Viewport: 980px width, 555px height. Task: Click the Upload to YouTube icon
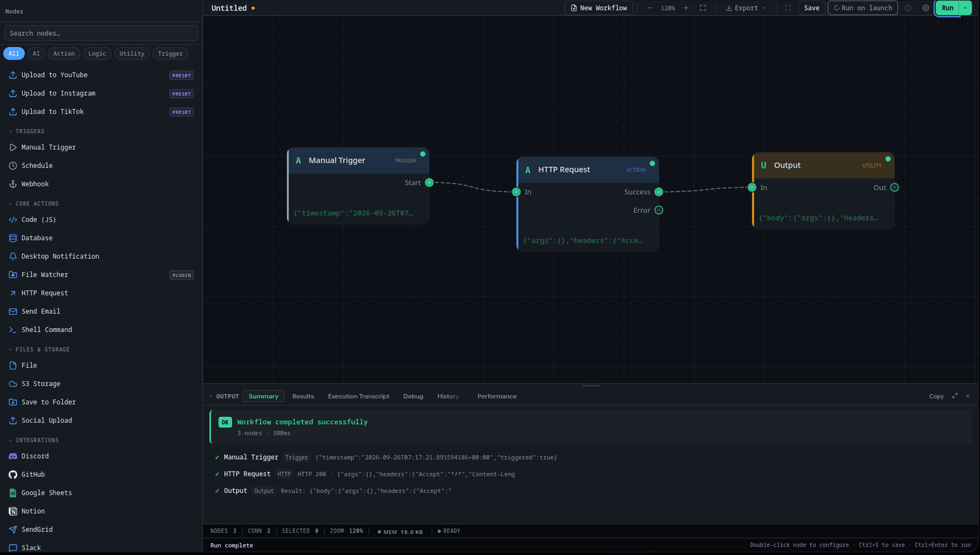click(12, 75)
